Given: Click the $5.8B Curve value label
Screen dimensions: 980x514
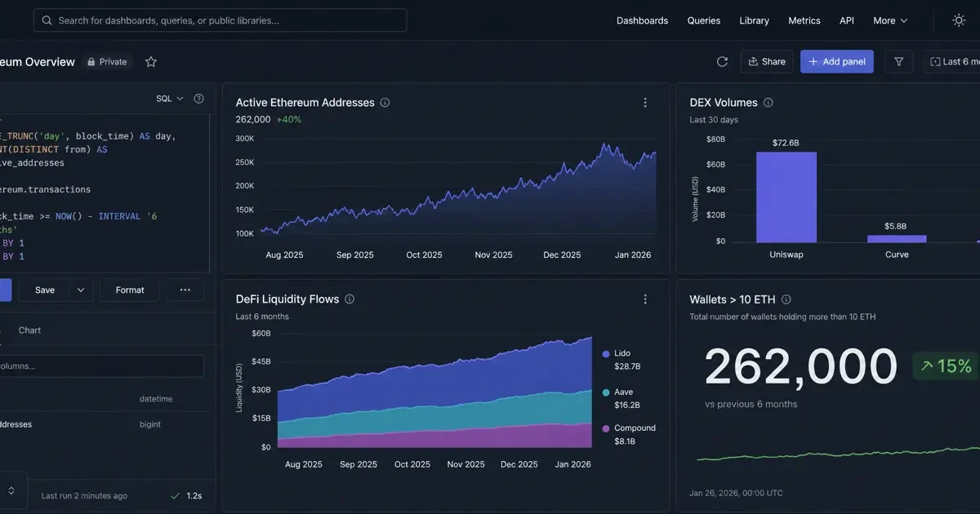Looking at the screenshot, I should [x=897, y=226].
